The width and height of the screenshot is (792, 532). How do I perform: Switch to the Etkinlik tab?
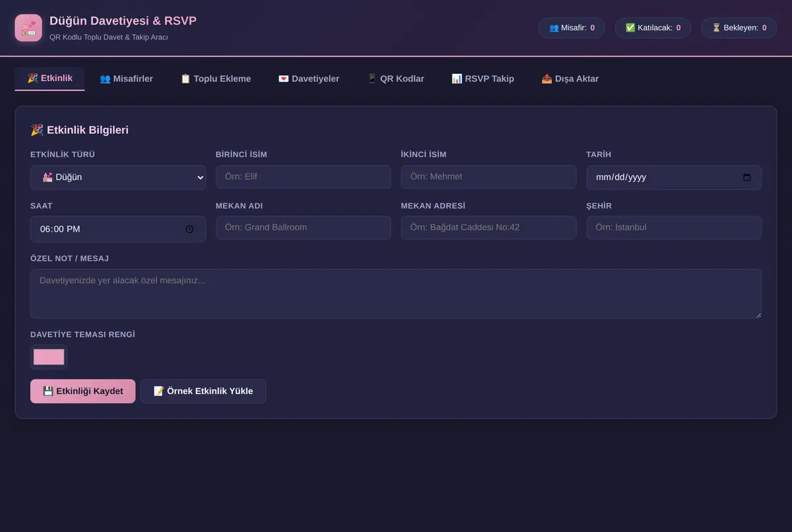click(49, 79)
